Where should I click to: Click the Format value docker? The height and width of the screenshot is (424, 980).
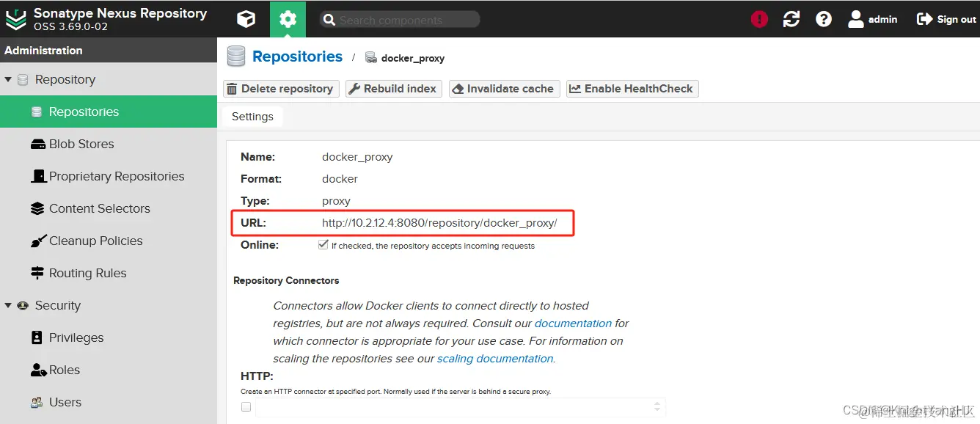click(340, 179)
